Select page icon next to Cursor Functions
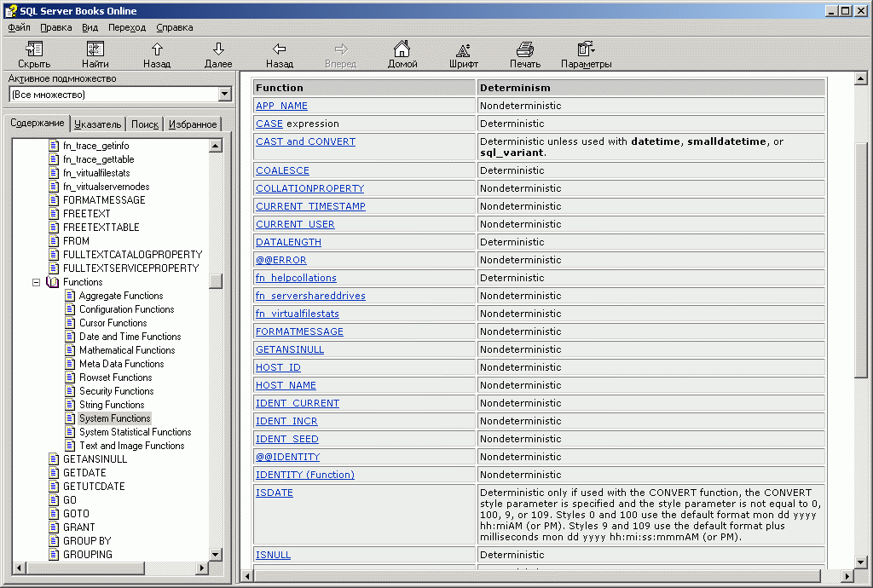Image resolution: width=873 pixels, height=588 pixels. (70, 323)
